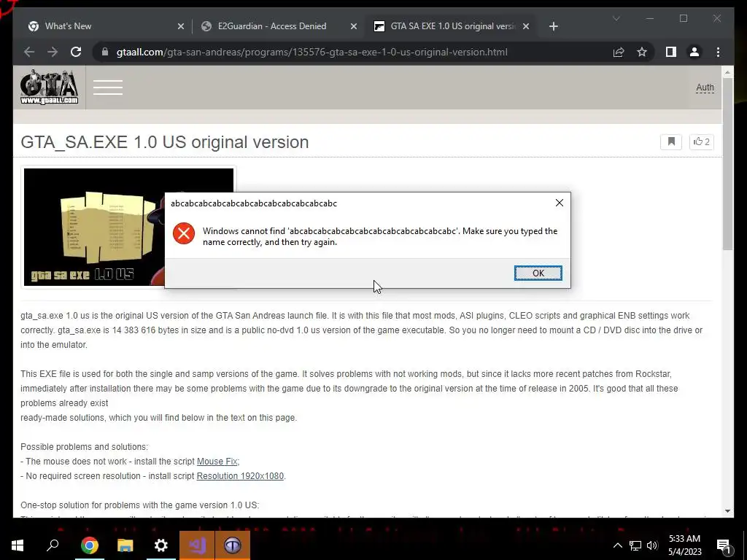Open Settings from the taskbar
Image resolution: width=747 pixels, height=560 pixels.
coord(161,545)
